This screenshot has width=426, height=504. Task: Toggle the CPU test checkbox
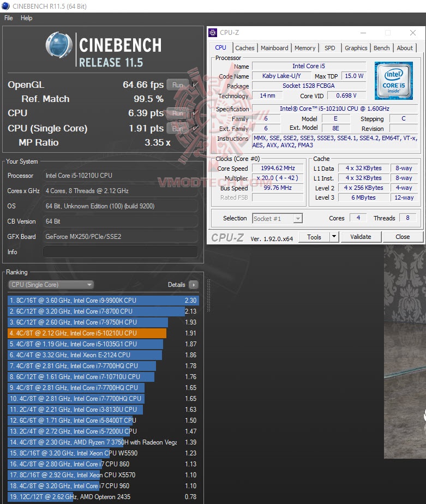click(195, 113)
